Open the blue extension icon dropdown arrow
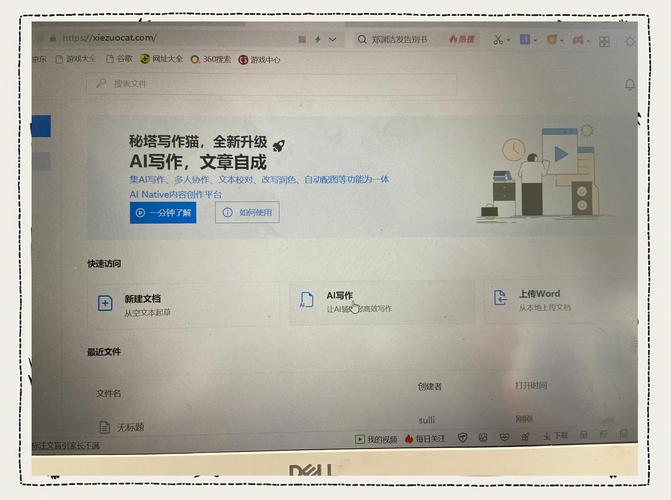 (535, 40)
